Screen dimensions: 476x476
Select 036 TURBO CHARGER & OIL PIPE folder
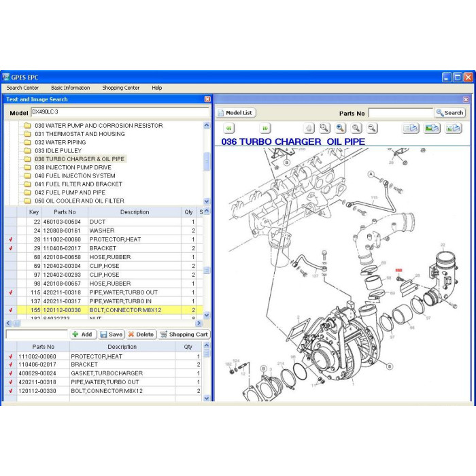pos(80,159)
